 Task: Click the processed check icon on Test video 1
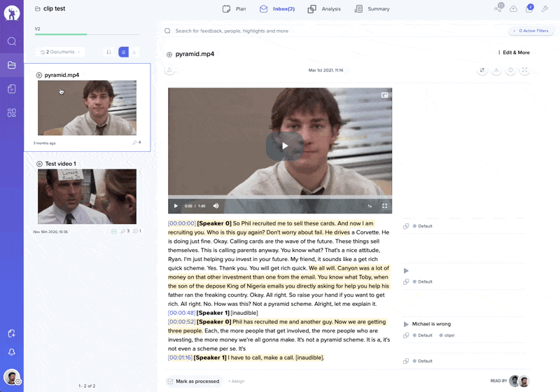pos(114,231)
